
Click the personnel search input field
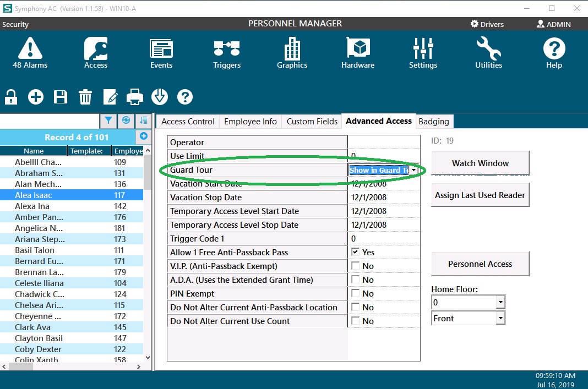[50, 120]
